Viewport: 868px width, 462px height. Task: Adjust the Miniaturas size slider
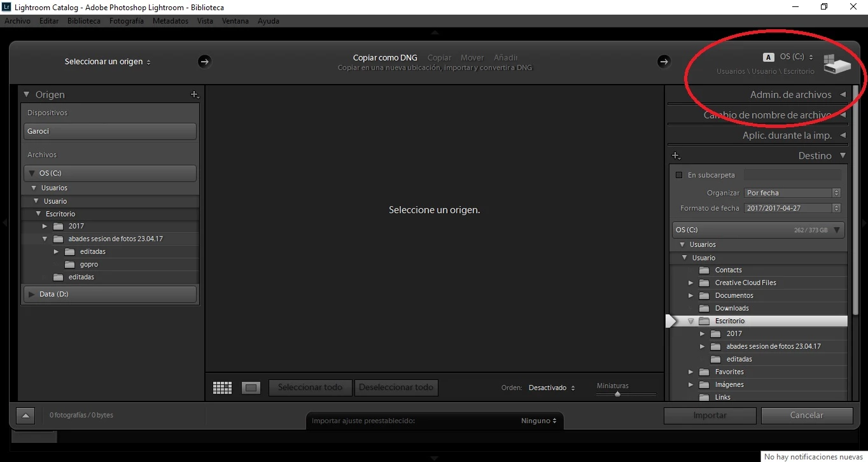pos(617,395)
